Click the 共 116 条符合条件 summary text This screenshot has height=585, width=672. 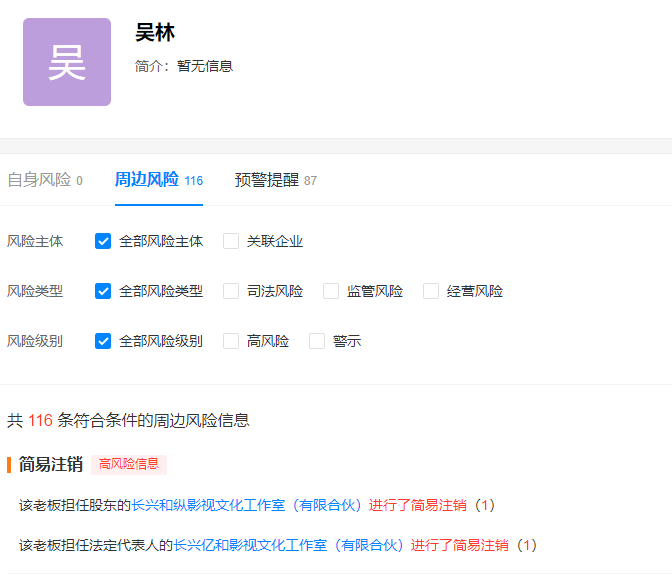[x=128, y=420]
